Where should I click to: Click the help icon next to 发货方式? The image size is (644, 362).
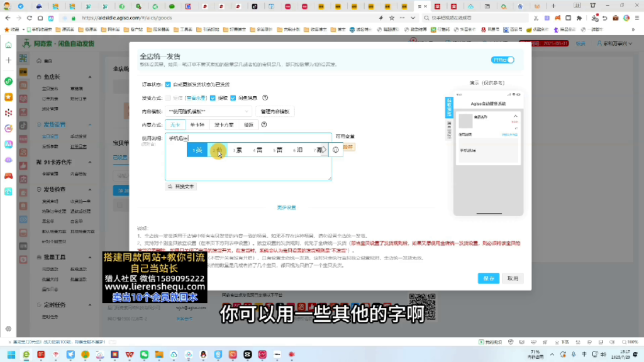point(266,98)
